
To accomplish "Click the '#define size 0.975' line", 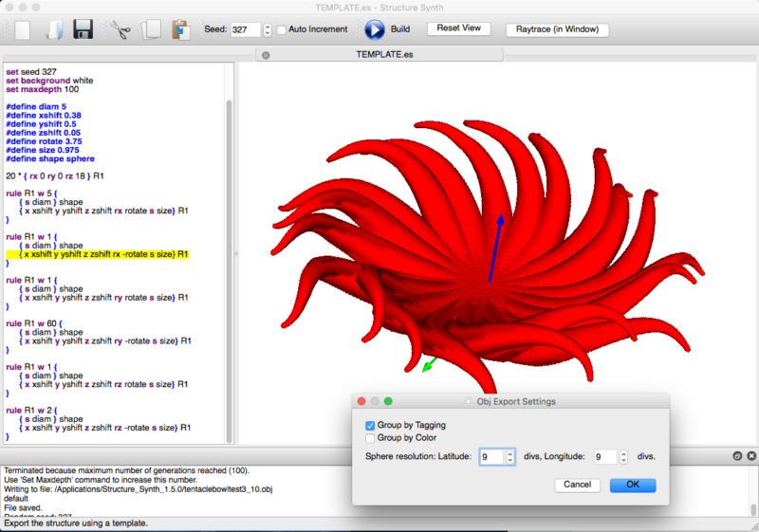I will (x=43, y=151).
